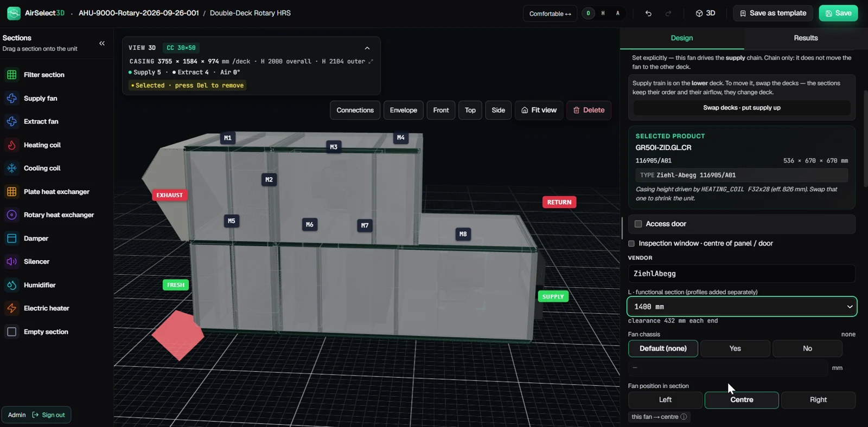This screenshot has height=427, width=868.
Task: Click the Silencer speaker icon
Action: coord(12,262)
